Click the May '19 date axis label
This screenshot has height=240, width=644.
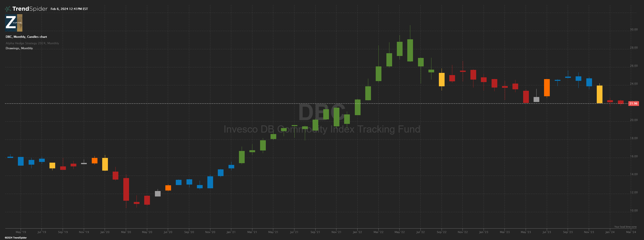click(x=21, y=232)
